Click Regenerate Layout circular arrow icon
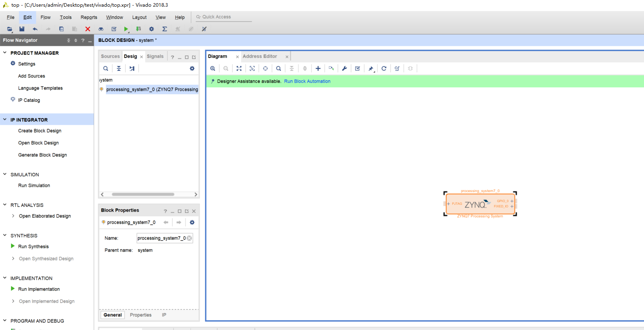The height and width of the screenshot is (330, 644). pyautogui.click(x=383, y=68)
